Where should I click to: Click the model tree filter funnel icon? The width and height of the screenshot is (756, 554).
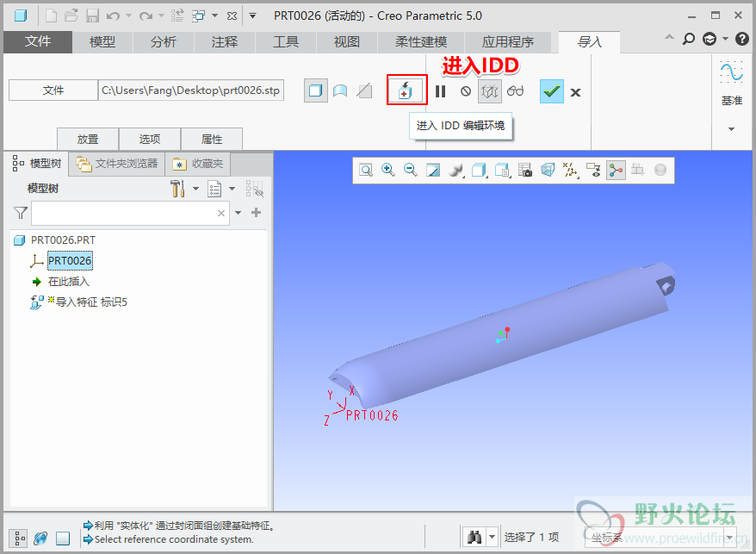click(x=21, y=213)
